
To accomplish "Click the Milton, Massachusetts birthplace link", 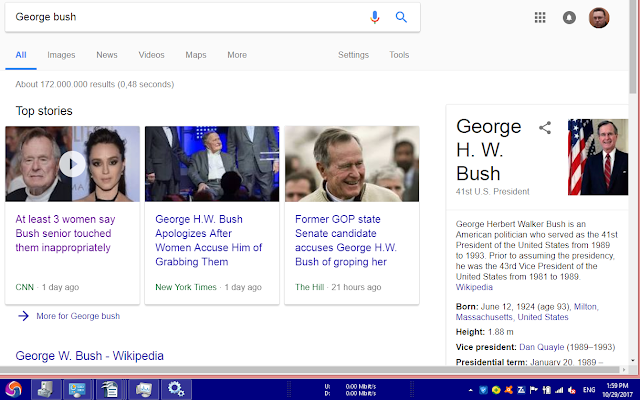I will 527,312.
